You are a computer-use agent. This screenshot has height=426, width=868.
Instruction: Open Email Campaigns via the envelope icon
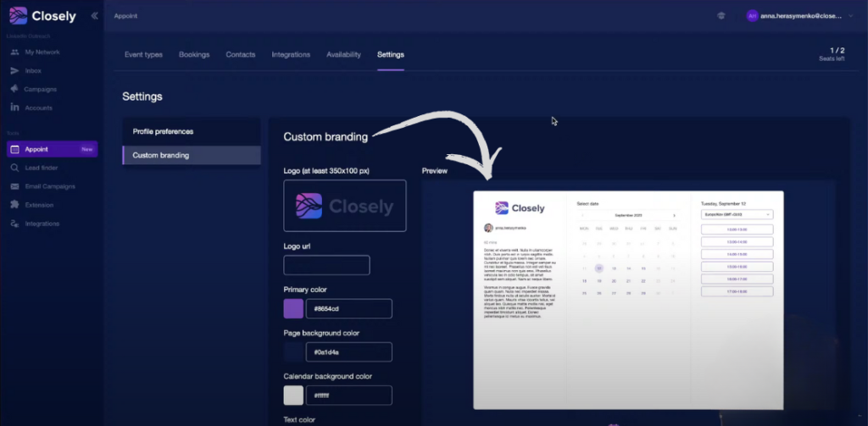pos(14,186)
